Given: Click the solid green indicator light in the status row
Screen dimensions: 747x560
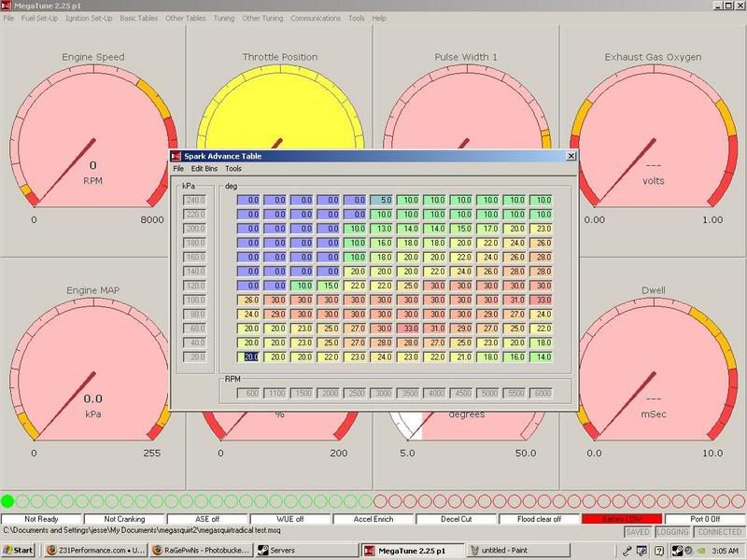Looking at the screenshot, I should [7, 501].
